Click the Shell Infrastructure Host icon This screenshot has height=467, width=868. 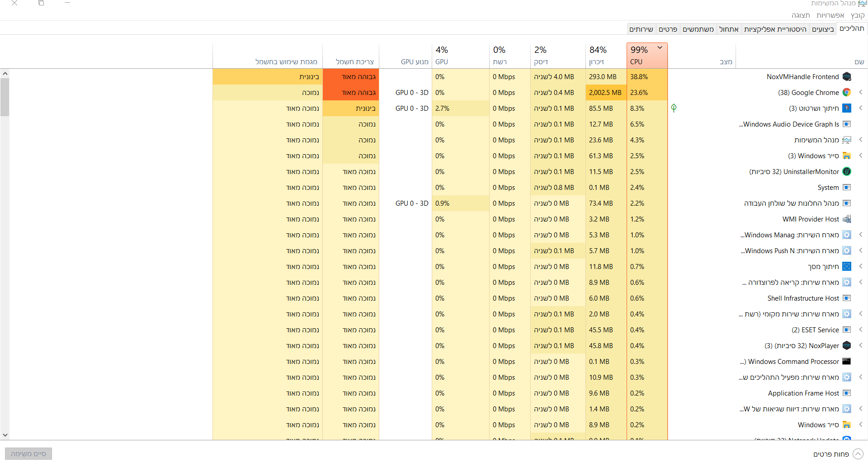pyautogui.click(x=847, y=298)
